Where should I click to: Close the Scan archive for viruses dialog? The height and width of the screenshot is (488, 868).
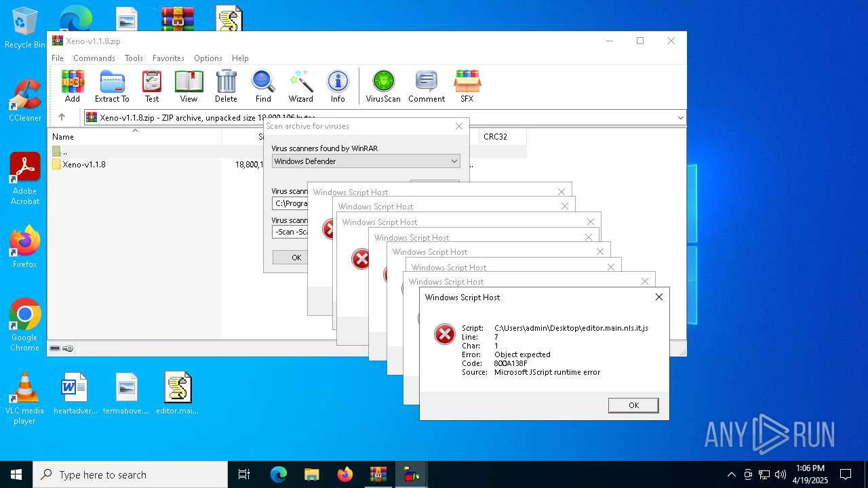459,126
